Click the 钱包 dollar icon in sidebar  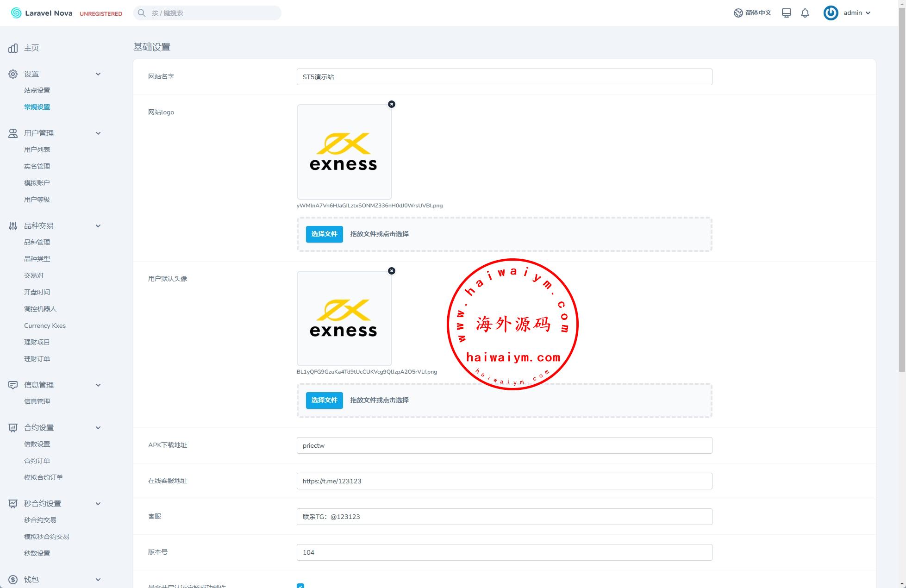13,580
